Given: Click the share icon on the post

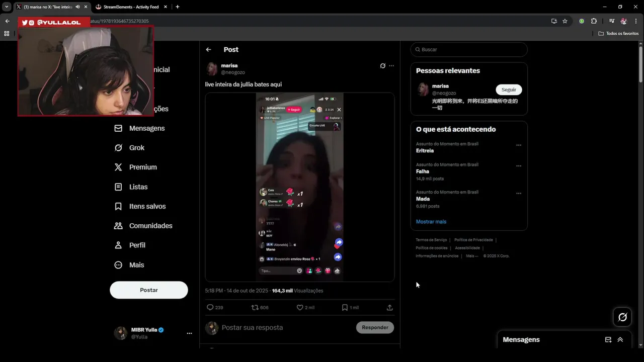Looking at the screenshot, I should tap(389, 307).
